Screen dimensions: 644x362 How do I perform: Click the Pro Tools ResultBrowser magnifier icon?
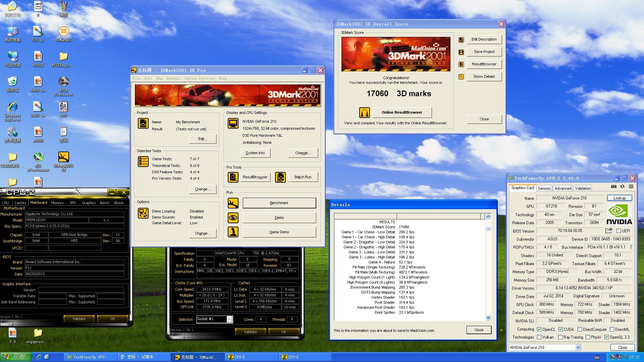(233, 177)
